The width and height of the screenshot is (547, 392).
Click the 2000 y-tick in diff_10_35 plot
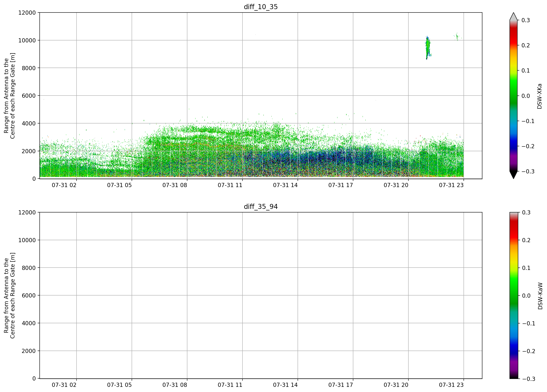[29, 151]
